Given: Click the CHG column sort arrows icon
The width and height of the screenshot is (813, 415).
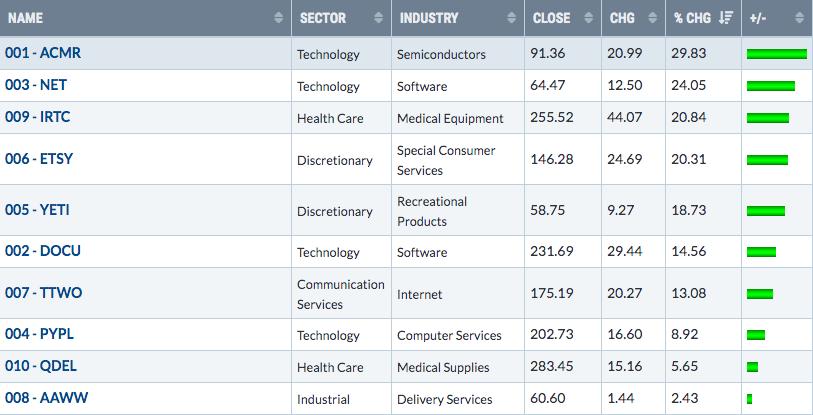Looking at the screenshot, I should point(652,18).
